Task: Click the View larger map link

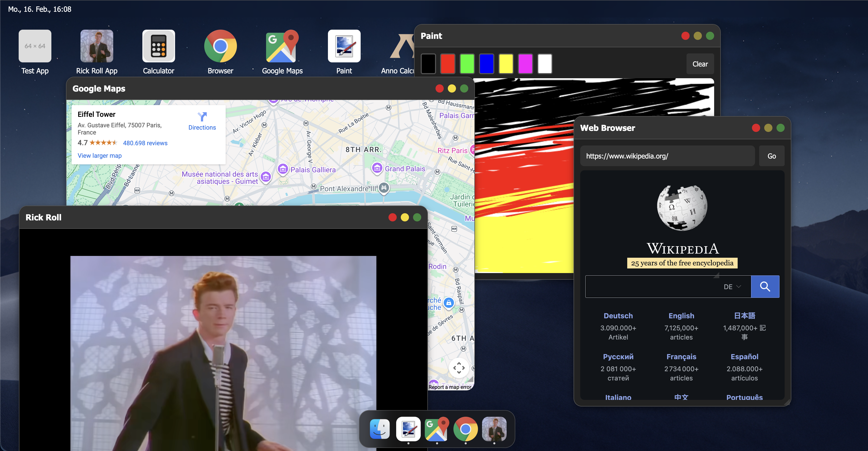Action: [x=99, y=156]
